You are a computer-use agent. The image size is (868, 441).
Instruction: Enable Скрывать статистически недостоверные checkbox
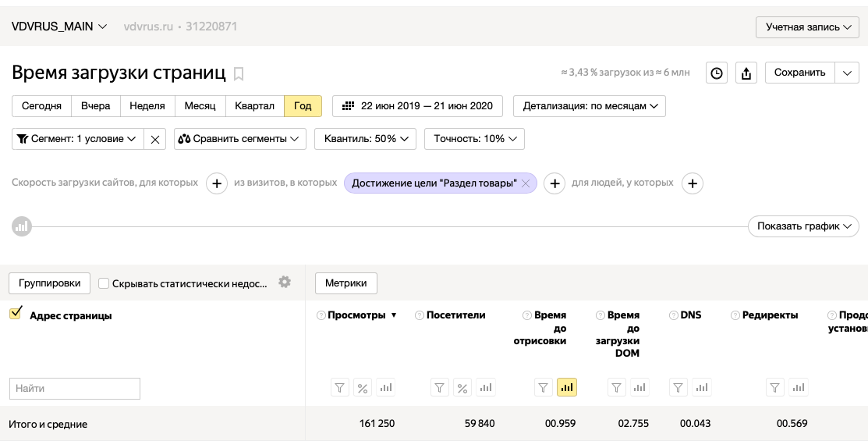coord(104,283)
